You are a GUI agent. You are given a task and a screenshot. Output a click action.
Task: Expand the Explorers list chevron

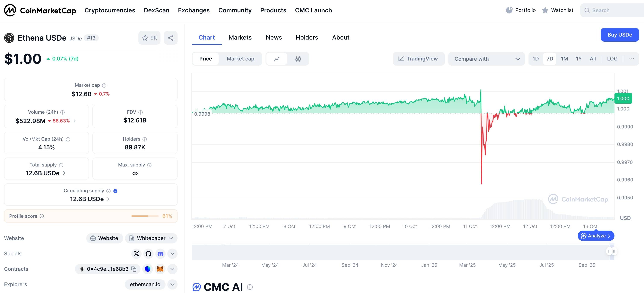(x=172, y=284)
